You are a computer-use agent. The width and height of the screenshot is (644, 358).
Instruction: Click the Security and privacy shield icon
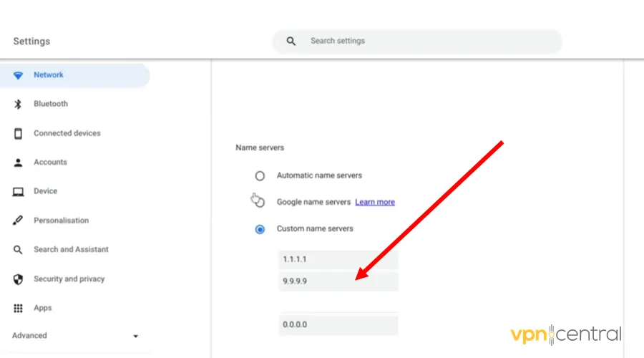tap(18, 279)
